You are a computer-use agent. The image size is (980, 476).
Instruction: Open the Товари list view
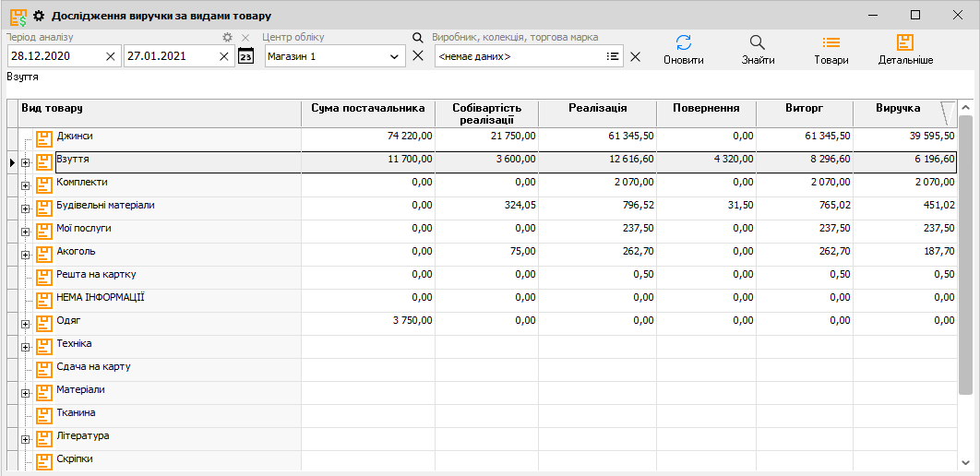tap(831, 42)
